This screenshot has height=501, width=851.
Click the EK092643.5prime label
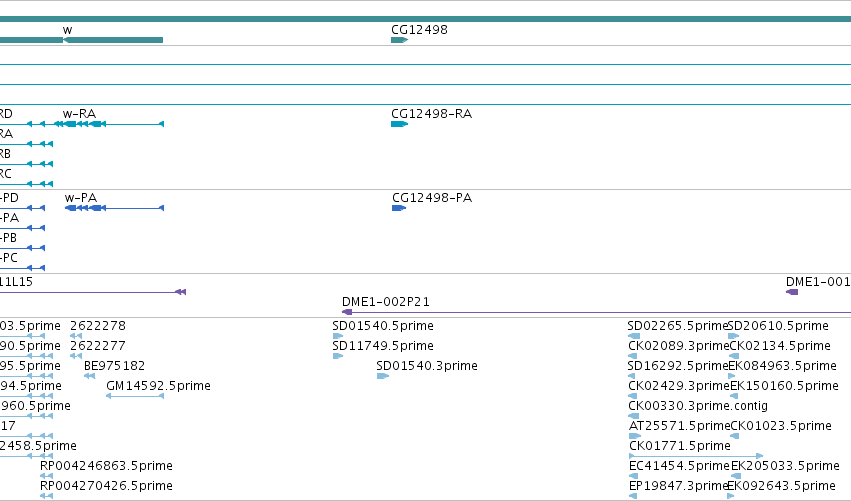pyautogui.click(x=782, y=486)
